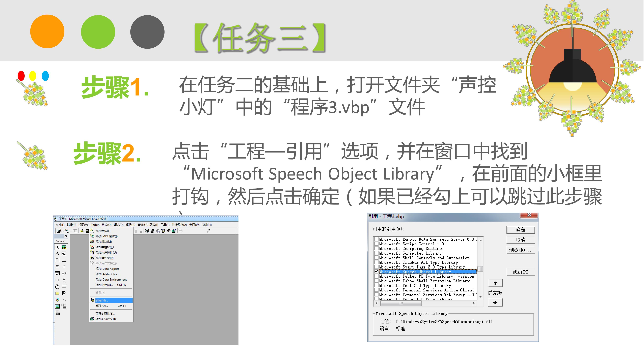Select the PictureBox control in toolbox
The width and height of the screenshot is (644, 362).
point(64,247)
